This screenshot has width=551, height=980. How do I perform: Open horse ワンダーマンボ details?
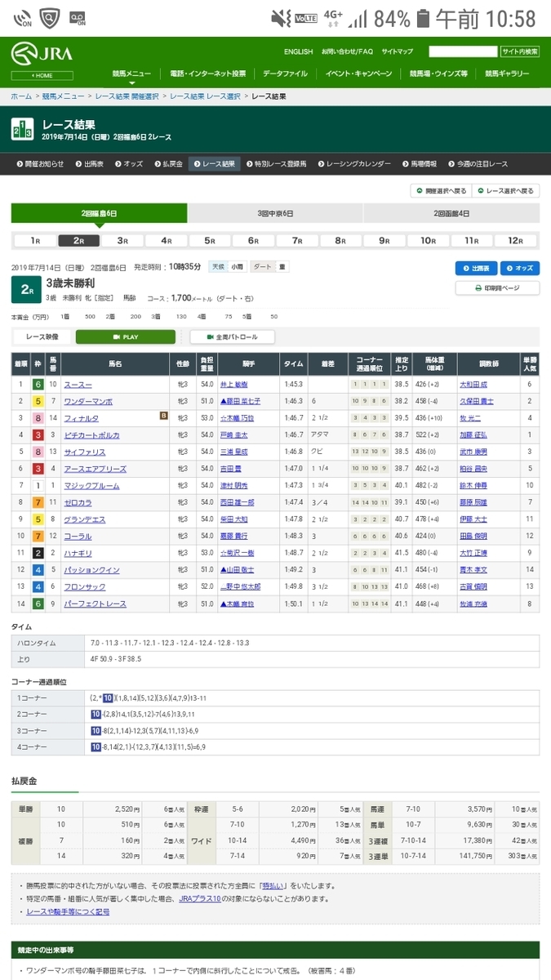90,402
